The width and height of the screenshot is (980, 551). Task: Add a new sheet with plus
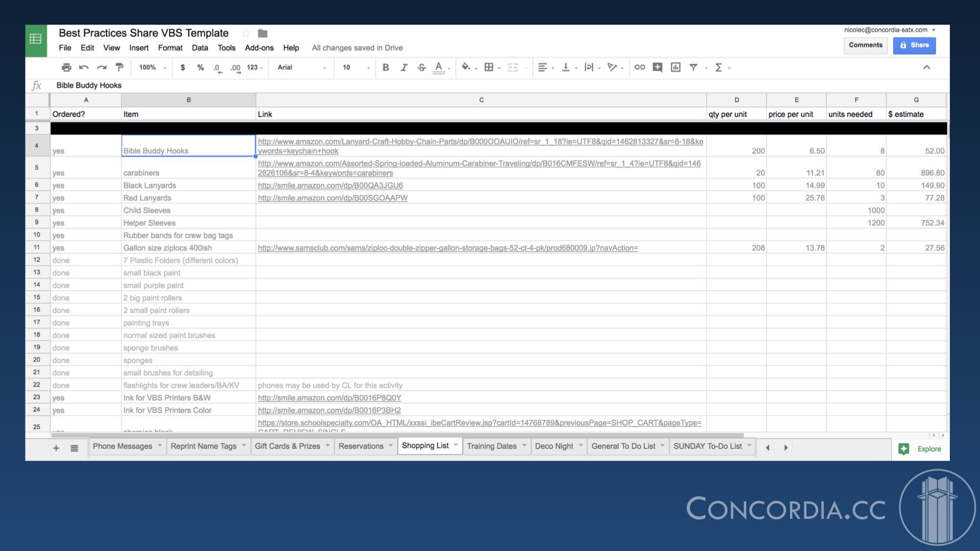coord(56,448)
